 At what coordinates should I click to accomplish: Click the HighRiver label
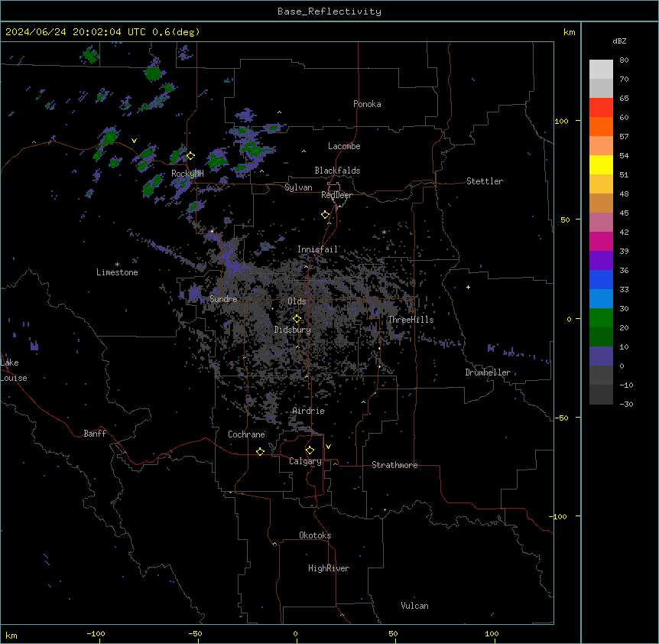329,568
